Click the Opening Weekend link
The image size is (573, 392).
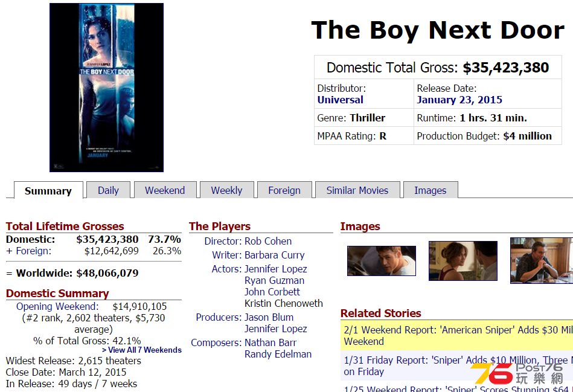[x=57, y=306]
